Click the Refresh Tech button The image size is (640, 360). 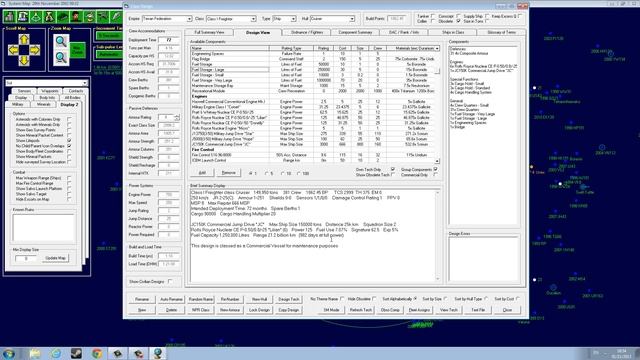tap(361, 310)
